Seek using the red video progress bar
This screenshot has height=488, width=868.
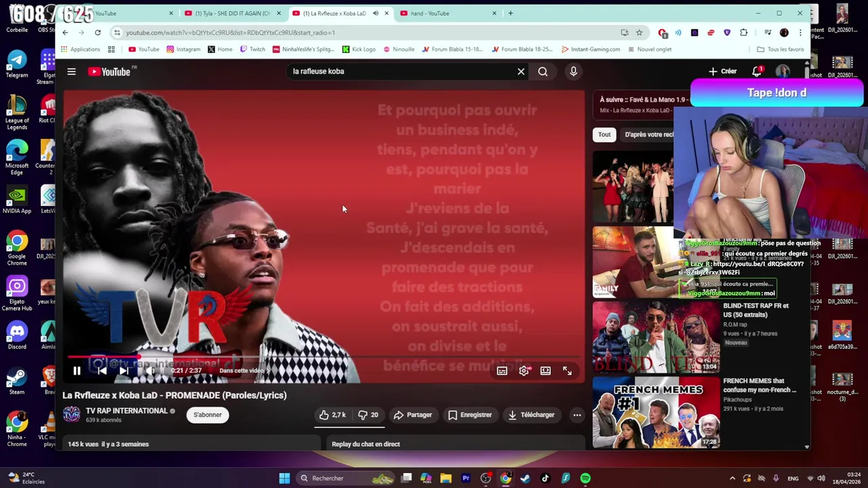tap(323, 357)
